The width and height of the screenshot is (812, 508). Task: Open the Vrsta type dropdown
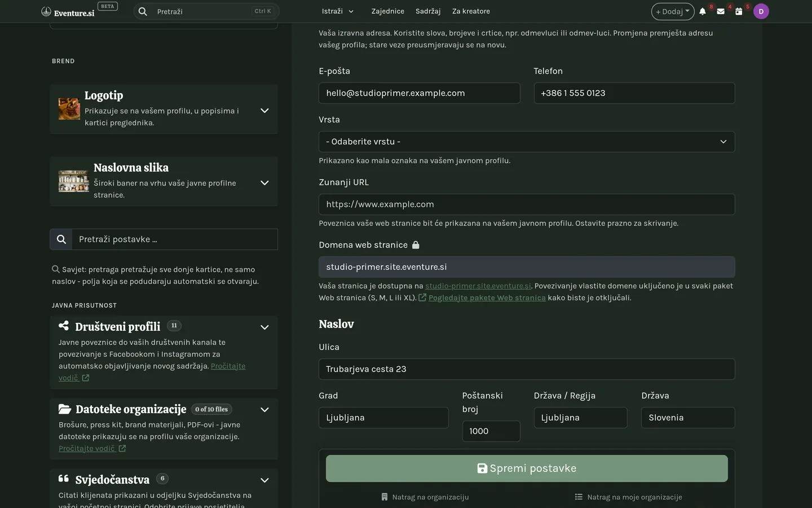point(527,142)
